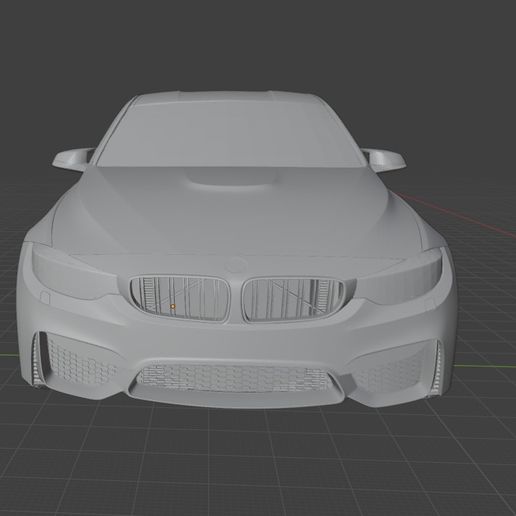Select the side mirror on the image's left
This screenshot has height=516, width=516.
73,159
